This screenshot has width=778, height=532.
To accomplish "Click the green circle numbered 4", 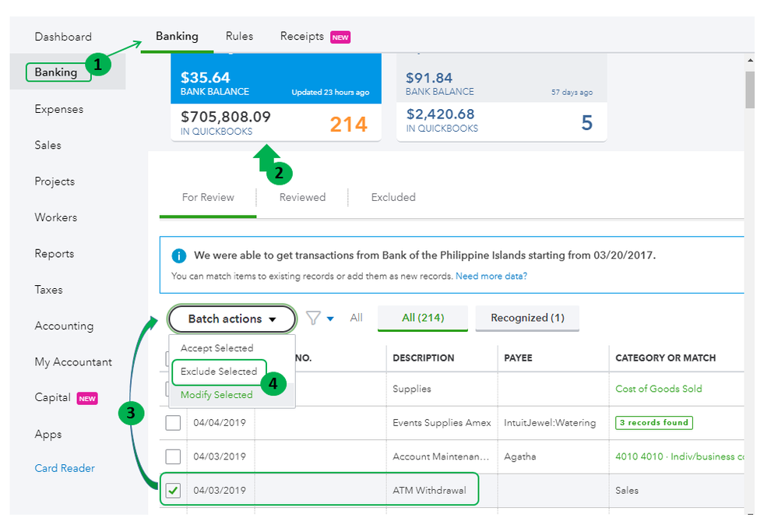I will pyautogui.click(x=274, y=384).
